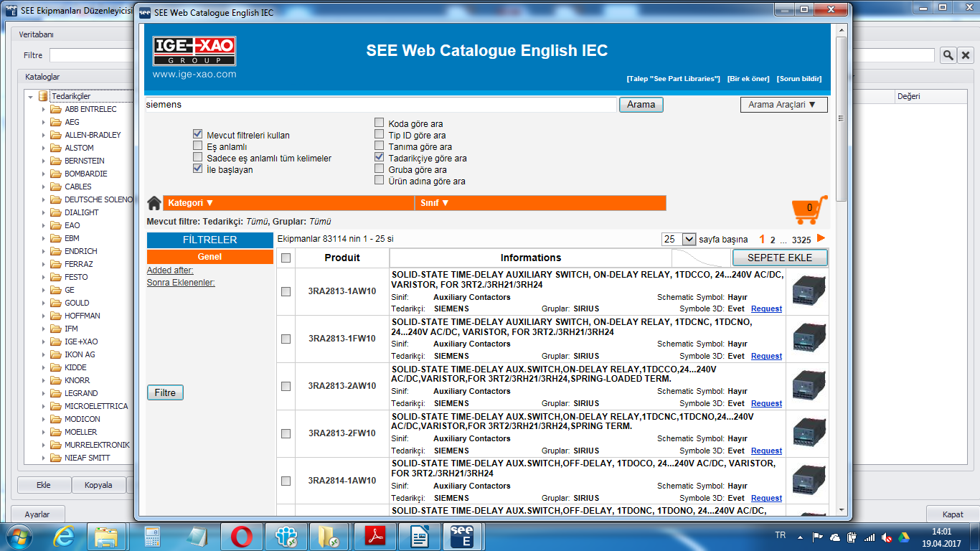Open Calculator from the taskbar
980x551 pixels.
[x=152, y=537]
